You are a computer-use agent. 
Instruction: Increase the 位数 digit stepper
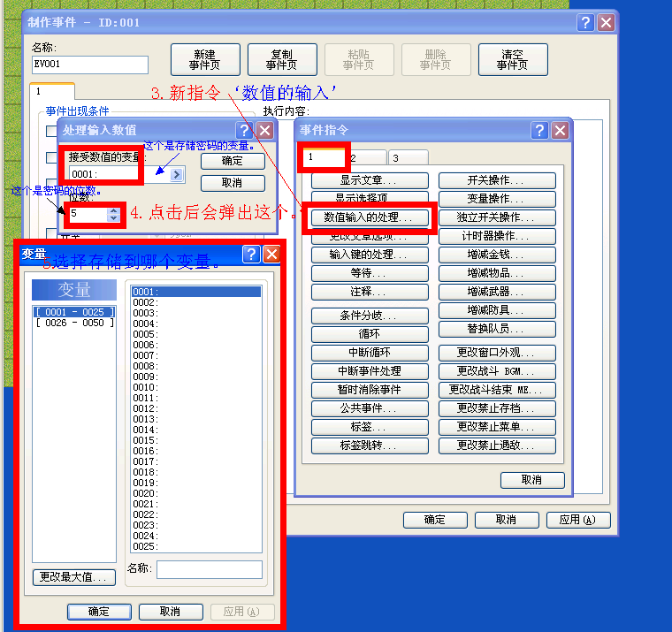pos(113,210)
